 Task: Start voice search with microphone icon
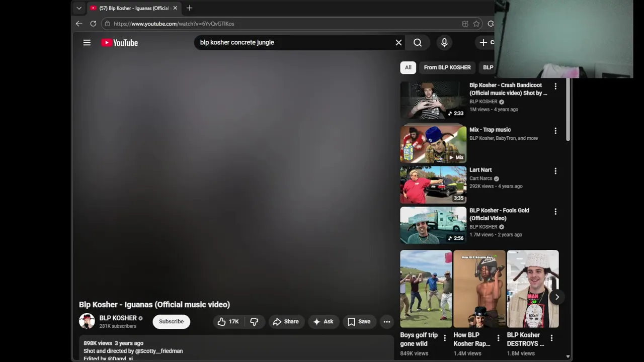pos(444,43)
